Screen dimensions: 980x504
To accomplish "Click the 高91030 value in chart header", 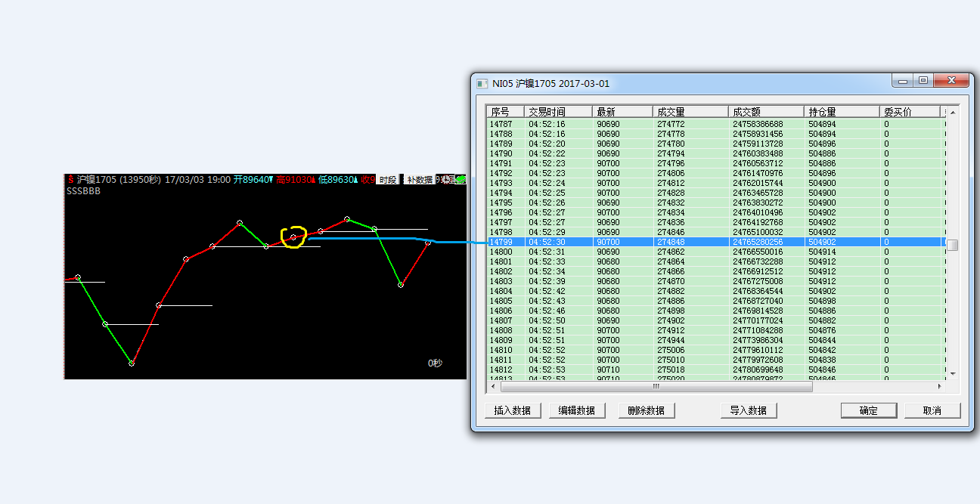I will coord(295,180).
